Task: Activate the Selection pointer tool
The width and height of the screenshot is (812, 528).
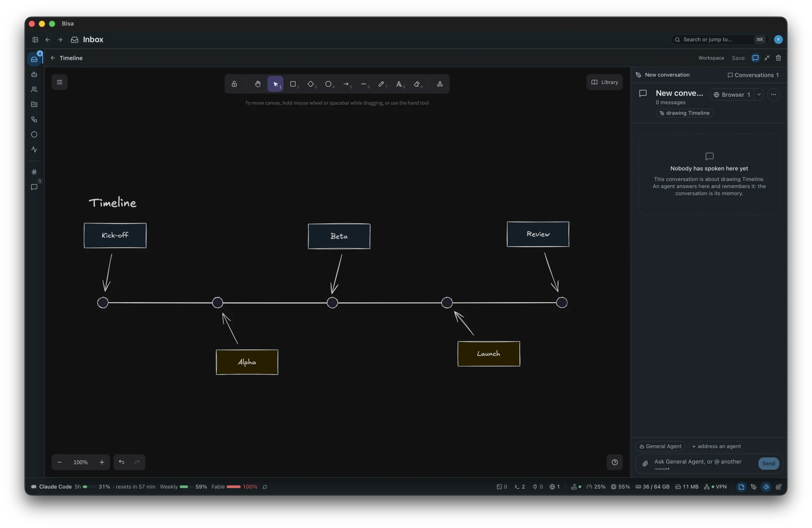Action: point(275,84)
